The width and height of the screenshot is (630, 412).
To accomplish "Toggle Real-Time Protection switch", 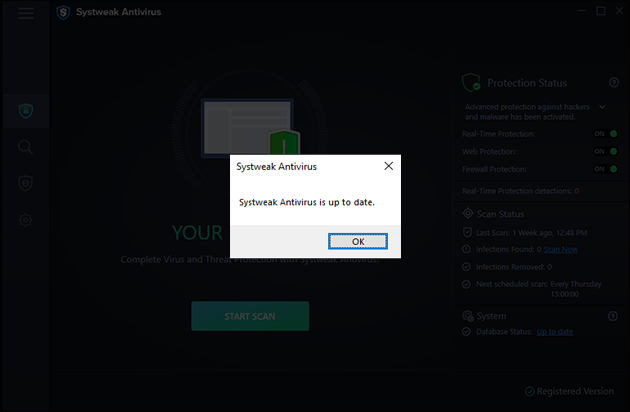I will [x=606, y=134].
